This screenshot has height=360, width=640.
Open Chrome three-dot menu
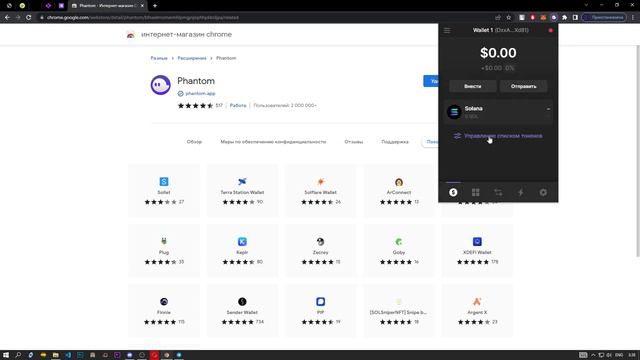click(633, 17)
